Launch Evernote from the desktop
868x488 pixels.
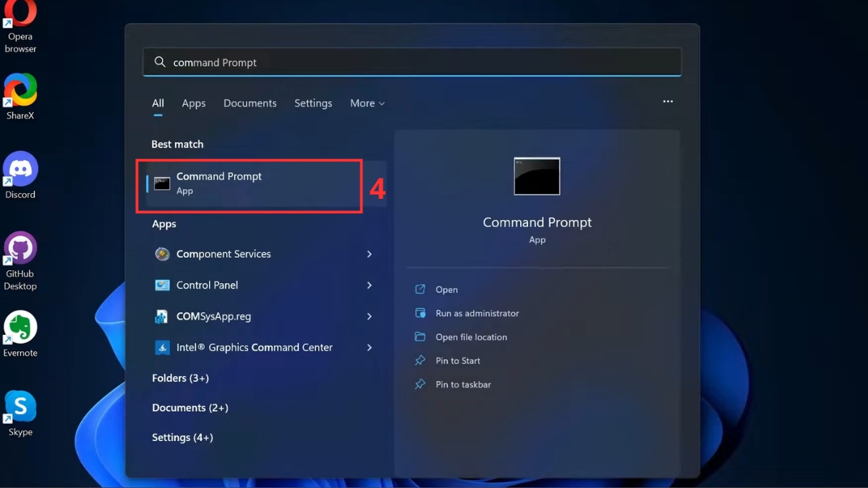coord(20,328)
